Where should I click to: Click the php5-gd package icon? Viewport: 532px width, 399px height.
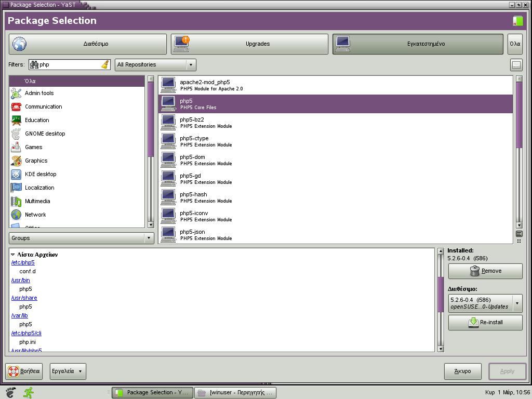(168, 179)
